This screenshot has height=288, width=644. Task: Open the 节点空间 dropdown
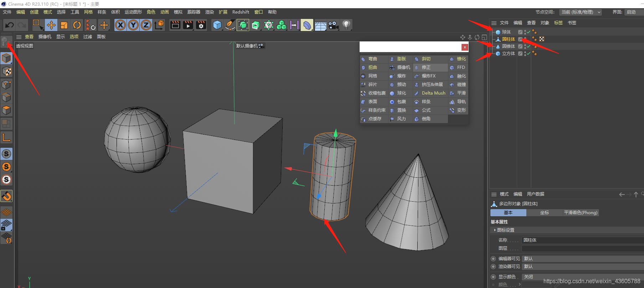point(581,12)
